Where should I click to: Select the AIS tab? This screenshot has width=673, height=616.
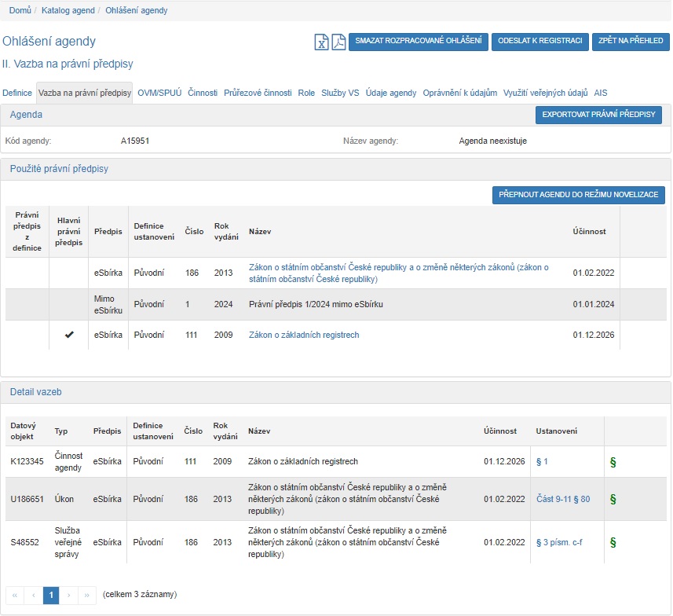[x=601, y=93]
